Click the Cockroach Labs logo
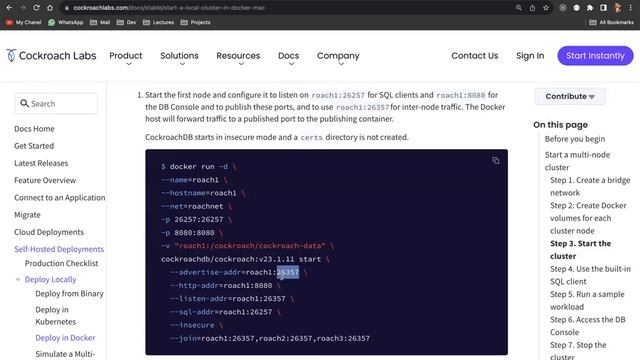 (x=51, y=56)
